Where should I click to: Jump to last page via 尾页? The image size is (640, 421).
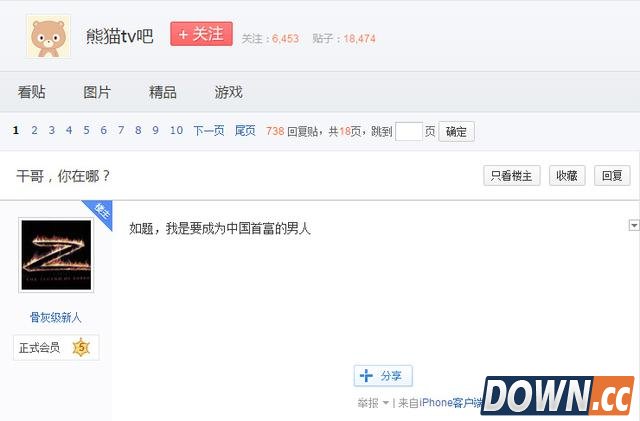(245, 131)
